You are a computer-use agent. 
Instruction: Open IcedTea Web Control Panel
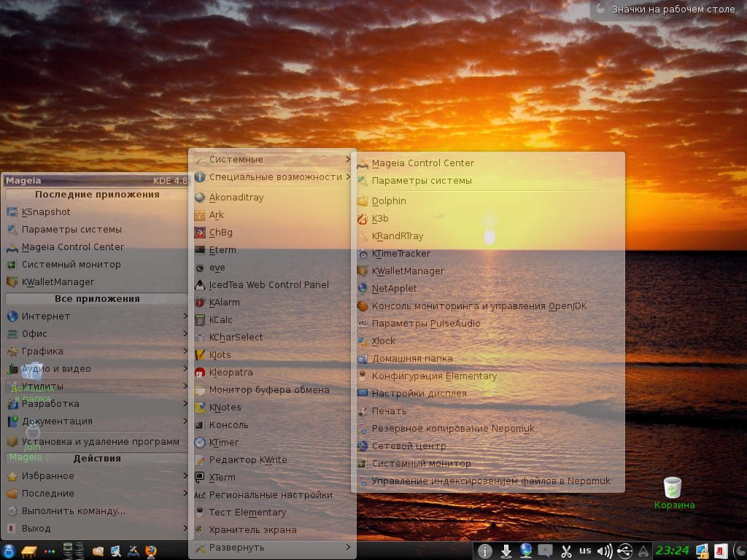pos(273,285)
